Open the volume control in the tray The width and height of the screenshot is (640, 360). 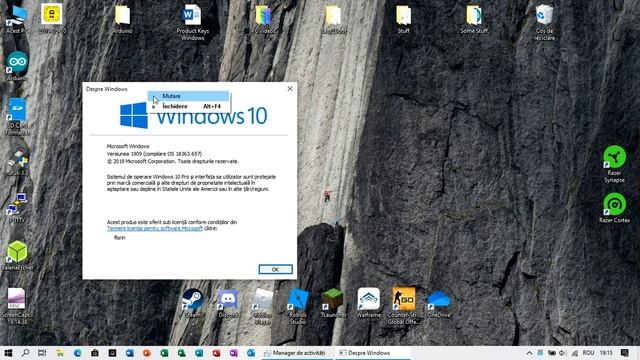[x=563, y=353]
